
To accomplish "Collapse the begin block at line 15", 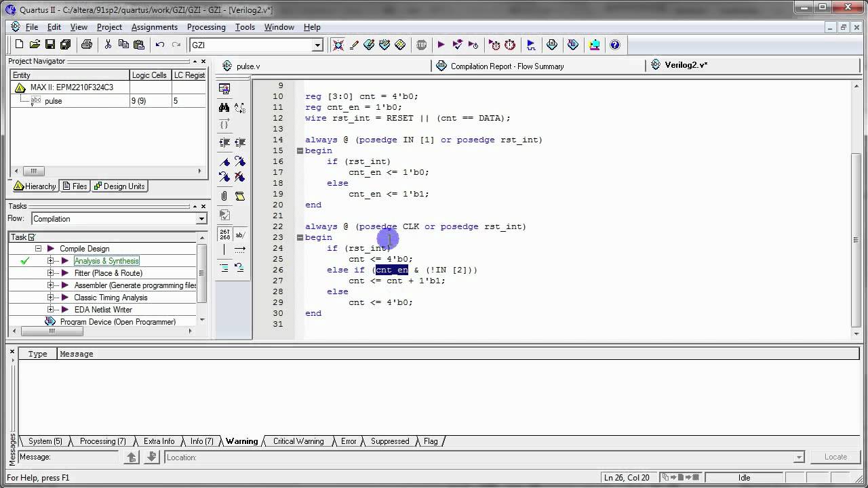I will point(300,150).
